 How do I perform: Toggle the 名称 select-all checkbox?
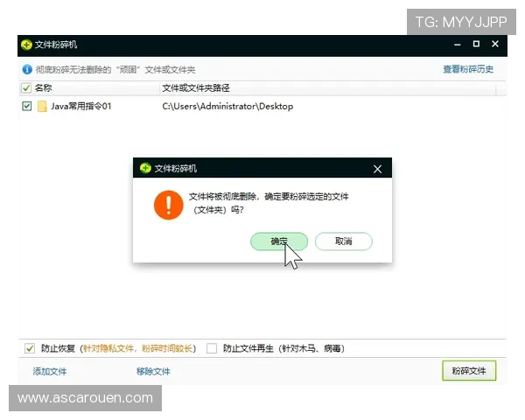pyautogui.click(x=26, y=87)
